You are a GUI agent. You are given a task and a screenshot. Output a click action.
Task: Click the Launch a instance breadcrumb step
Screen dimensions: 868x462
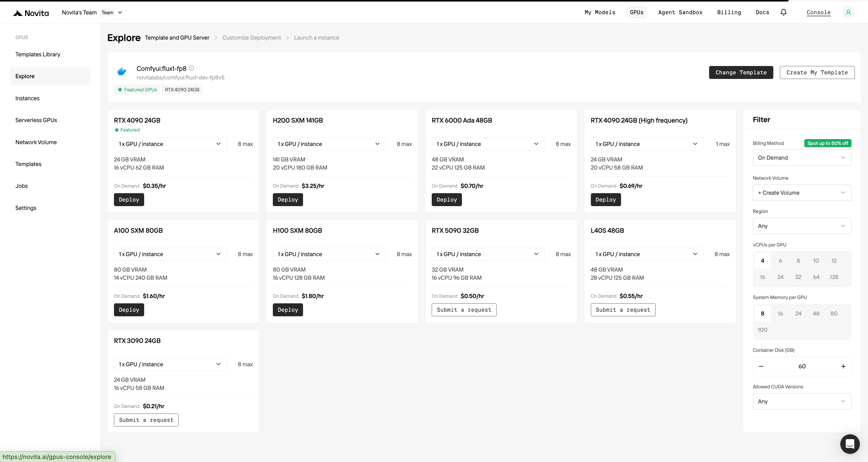click(x=316, y=38)
